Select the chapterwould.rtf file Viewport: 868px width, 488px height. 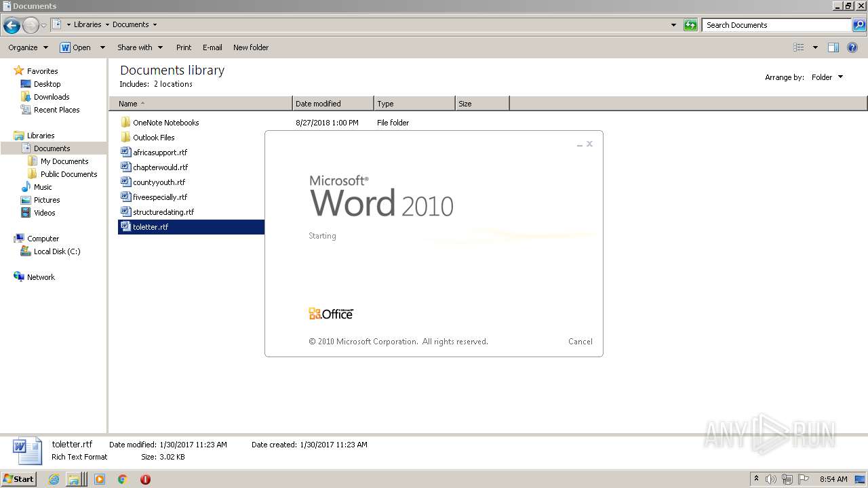click(x=160, y=167)
